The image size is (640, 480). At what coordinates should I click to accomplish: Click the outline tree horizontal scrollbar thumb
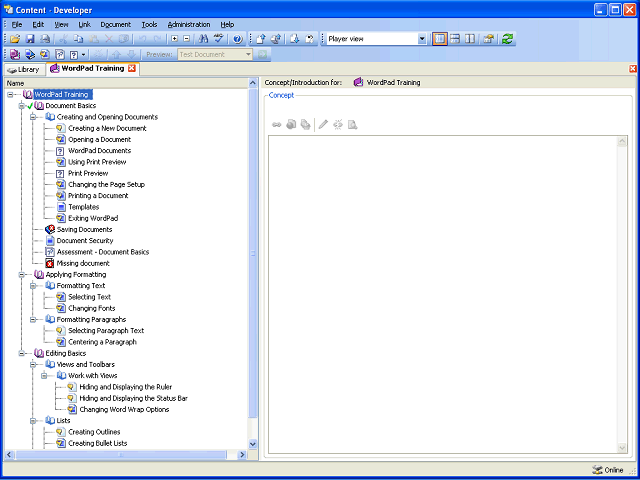point(120,455)
